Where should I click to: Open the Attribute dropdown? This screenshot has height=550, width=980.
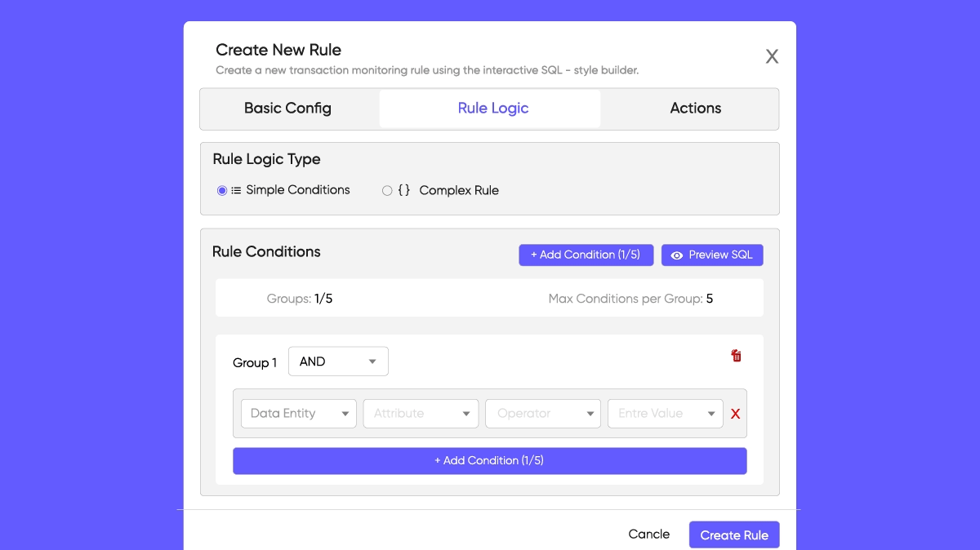(421, 414)
